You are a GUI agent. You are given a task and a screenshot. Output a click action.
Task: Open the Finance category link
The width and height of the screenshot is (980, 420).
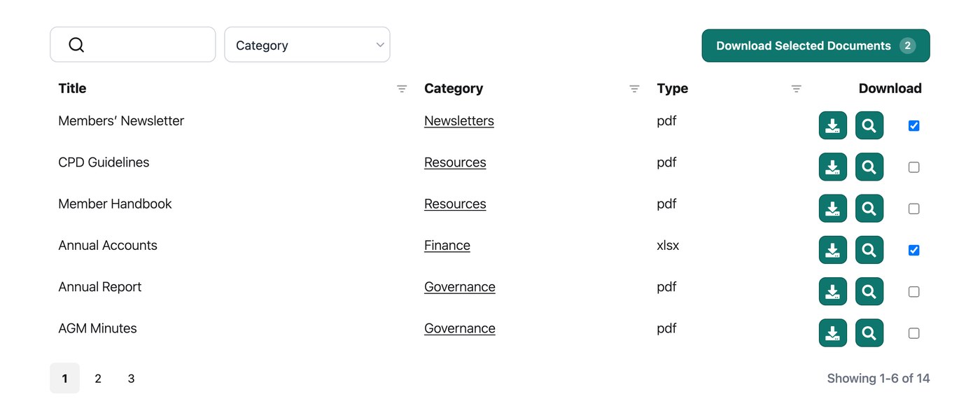click(x=447, y=246)
